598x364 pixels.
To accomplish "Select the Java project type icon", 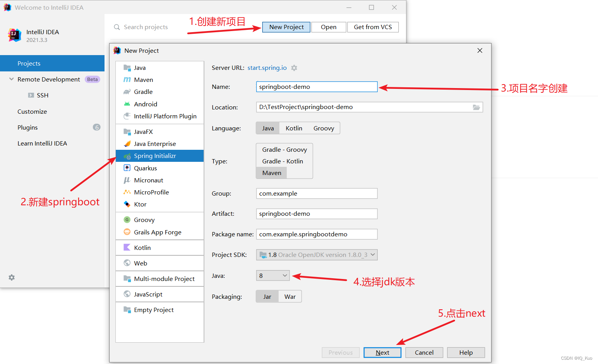I will coord(127,68).
